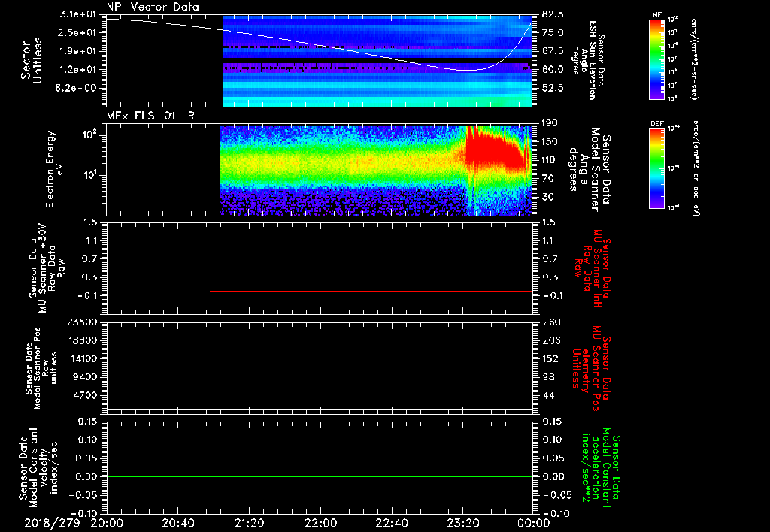Click the red 'MU Scanner Pos Telemetry' label
This screenshot has width=770, height=532.
click(592, 368)
